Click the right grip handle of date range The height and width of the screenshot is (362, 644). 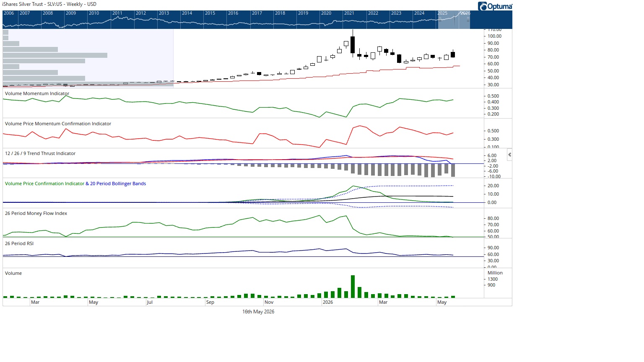pyautogui.click(x=468, y=19)
